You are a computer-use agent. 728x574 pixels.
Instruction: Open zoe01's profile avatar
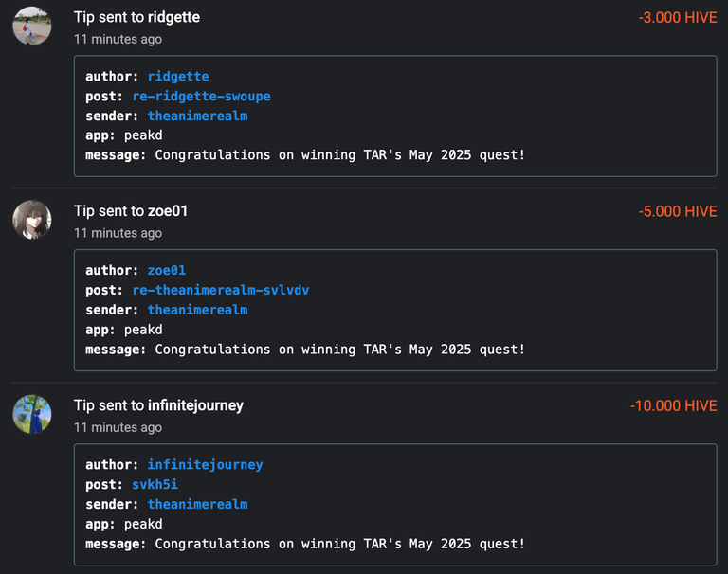click(x=32, y=220)
